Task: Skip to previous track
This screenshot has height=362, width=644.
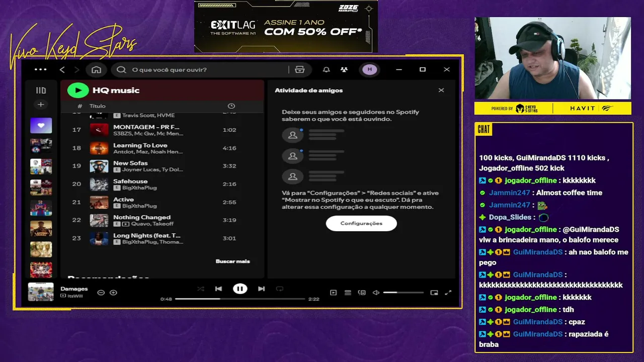Action: 218,289
